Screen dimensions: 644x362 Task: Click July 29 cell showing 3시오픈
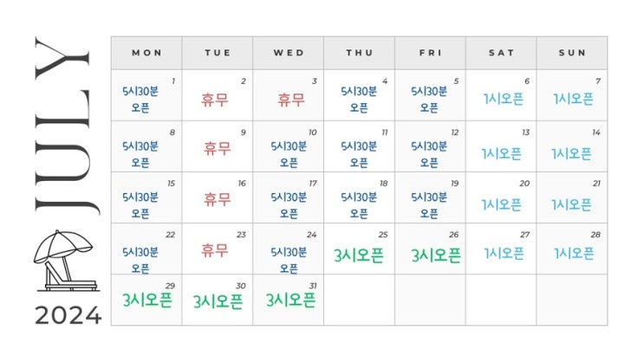[x=146, y=301]
